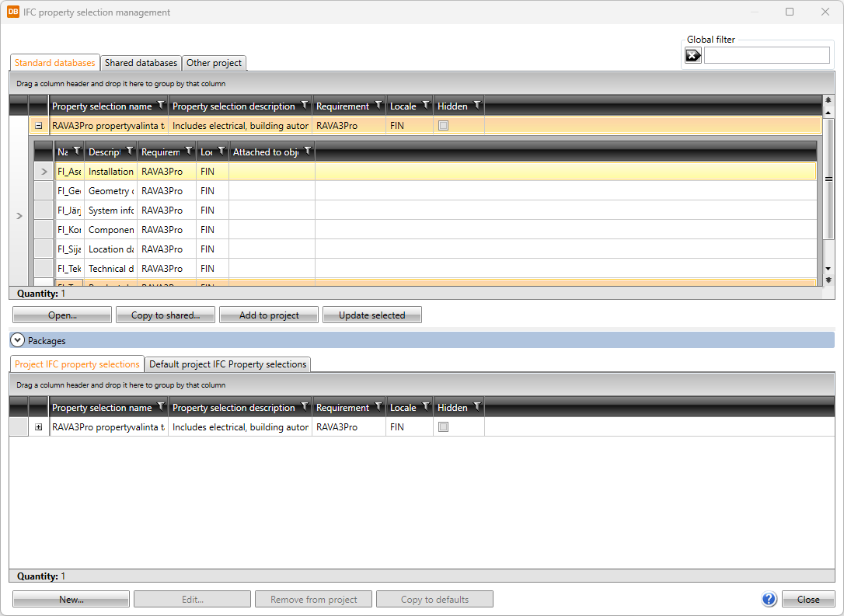Open the Other project tab
Screen dimensions: 844x616
(214, 63)
